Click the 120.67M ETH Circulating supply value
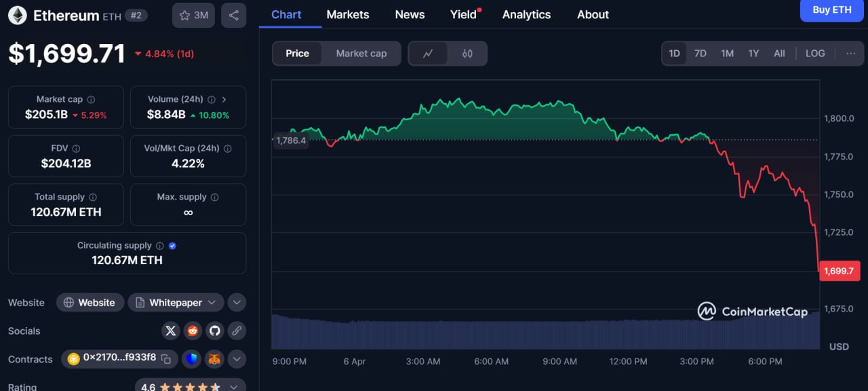Image resolution: width=868 pixels, height=391 pixels. pos(127,260)
